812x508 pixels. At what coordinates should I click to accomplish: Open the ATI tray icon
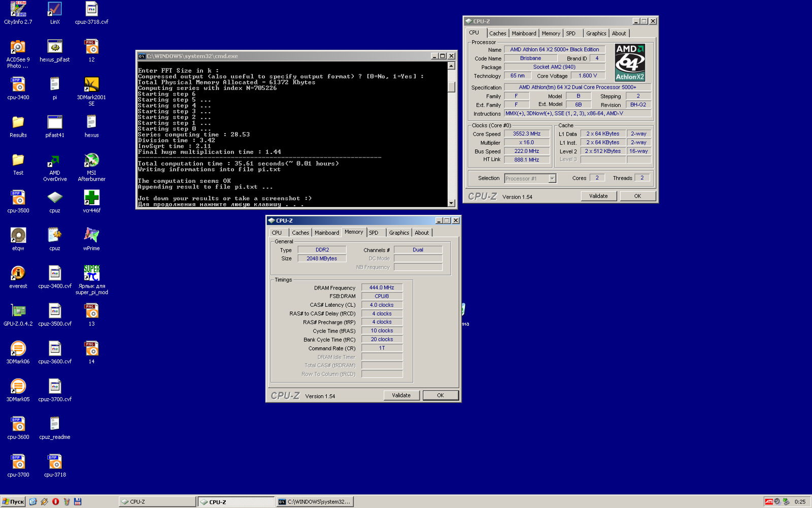pyautogui.click(x=768, y=501)
